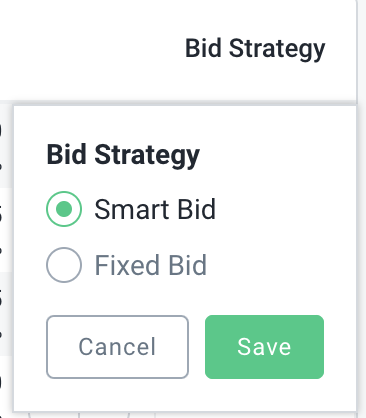This screenshot has height=418, width=366.
Task: Choose the empty Fixed Bid circle
Action: (64, 265)
